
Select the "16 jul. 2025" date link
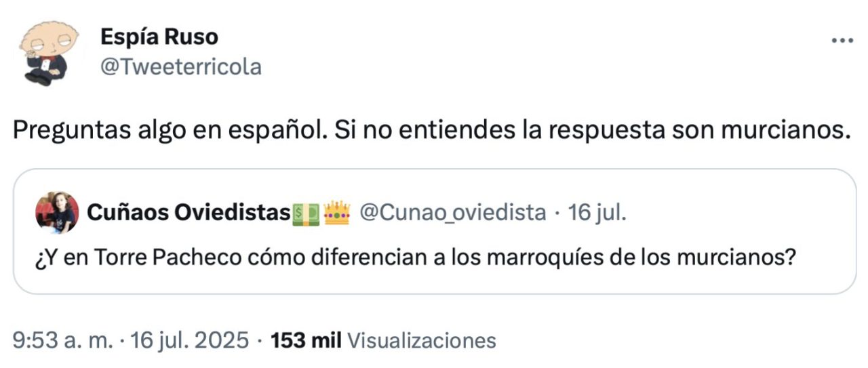point(189,340)
